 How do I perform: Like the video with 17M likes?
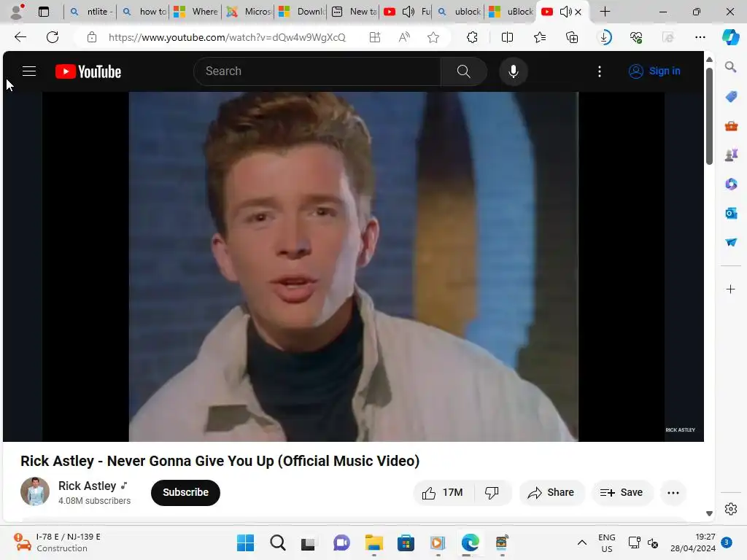[x=443, y=493]
